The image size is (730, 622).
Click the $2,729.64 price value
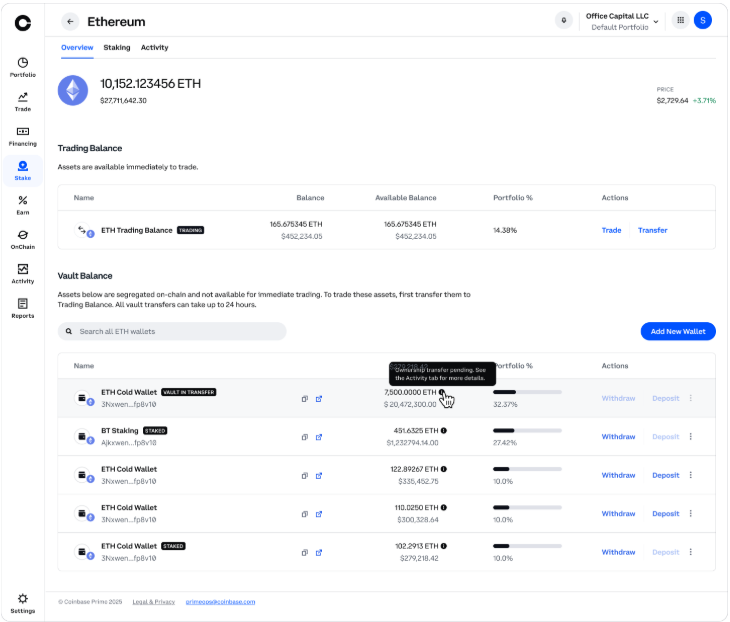pyautogui.click(x=672, y=100)
